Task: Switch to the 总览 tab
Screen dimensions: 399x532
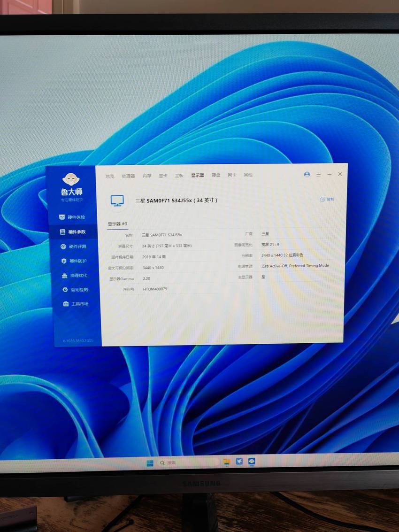Action: click(109, 176)
